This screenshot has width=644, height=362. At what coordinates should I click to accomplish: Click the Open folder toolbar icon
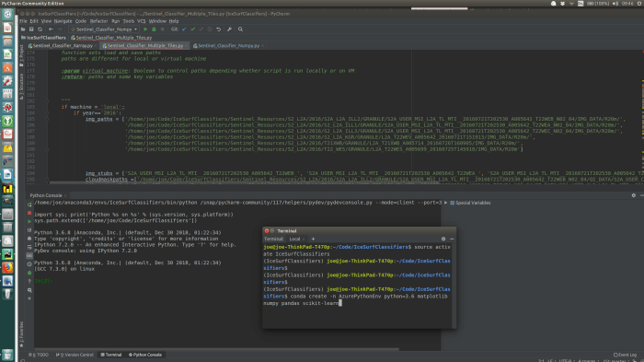point(23,29)
